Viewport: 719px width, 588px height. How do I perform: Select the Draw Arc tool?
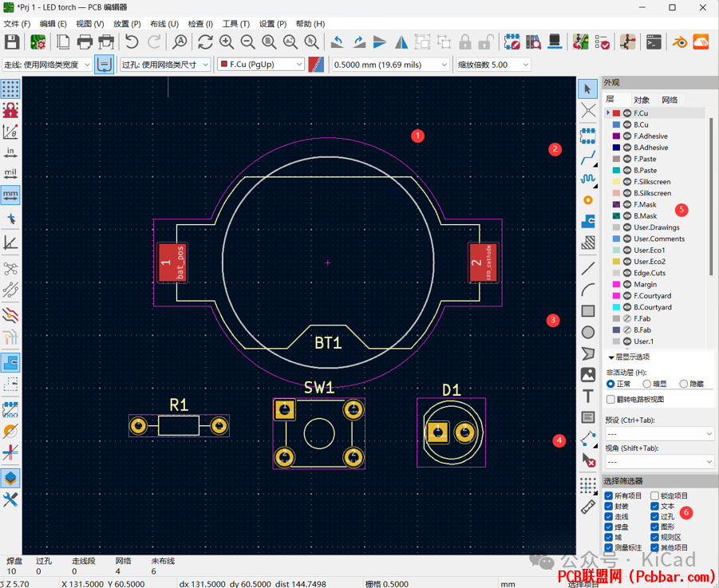click(588, 290)
